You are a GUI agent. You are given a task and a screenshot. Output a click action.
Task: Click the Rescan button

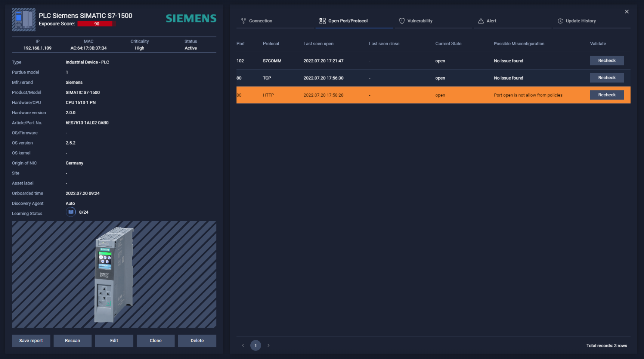pos(72,341)
